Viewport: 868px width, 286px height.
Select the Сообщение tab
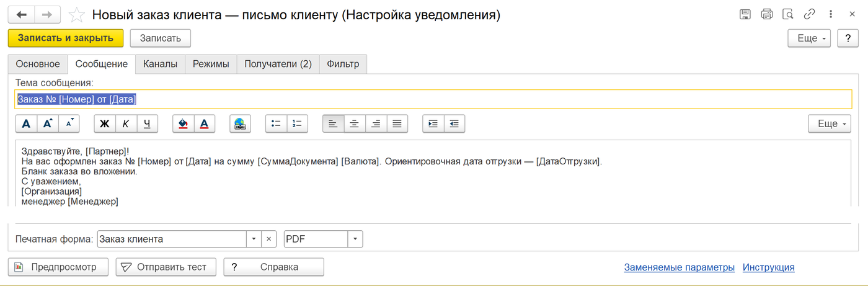tap(102, 64)
